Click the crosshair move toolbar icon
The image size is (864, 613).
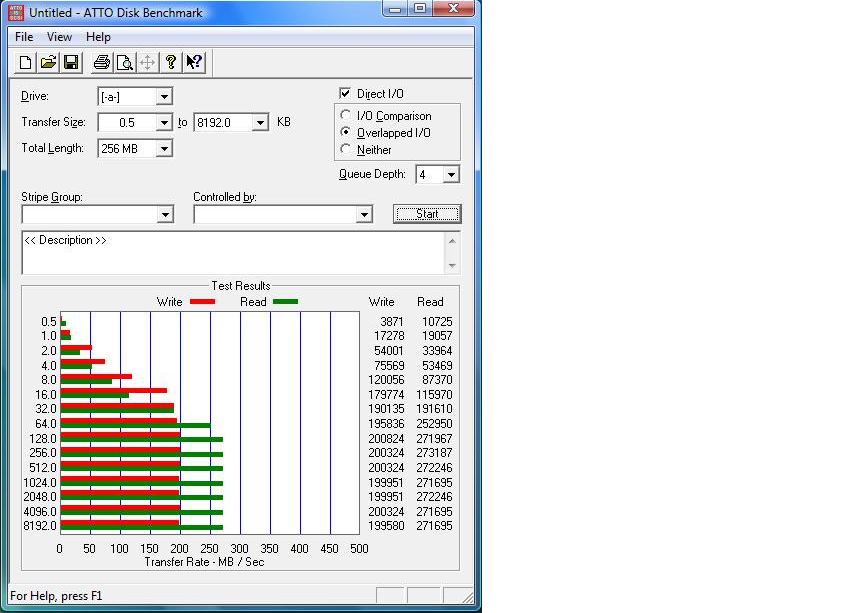click(147, 62)
